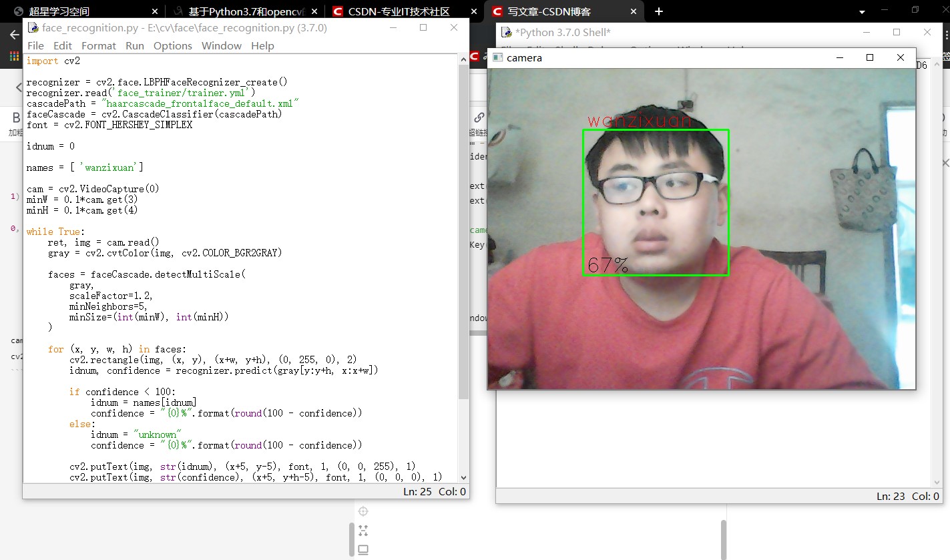The width and height of the screenshot is (950, 560).
Task: Click the 'idnum = "unknown"' line
Action: [136, 435]
